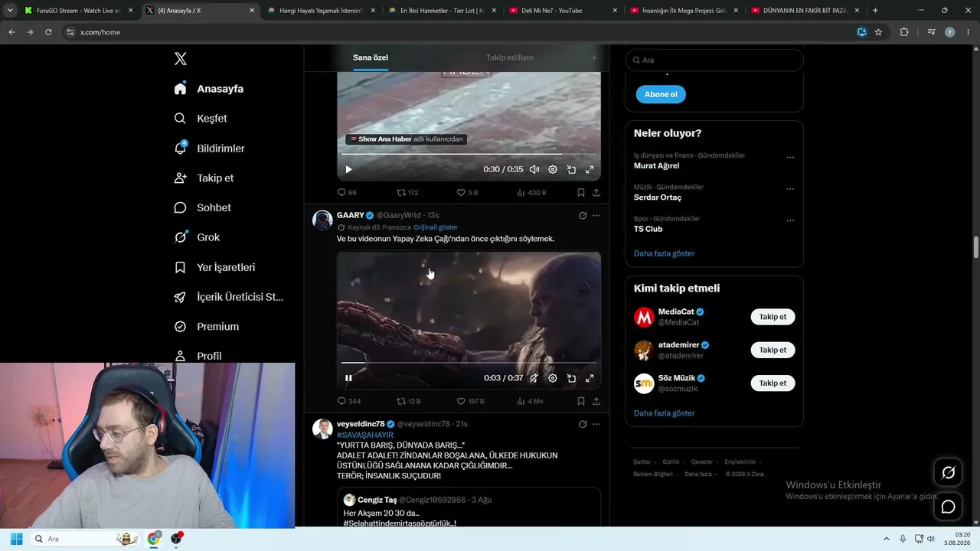This screenshot has width=980, height=551.
Task: Open options for the Murat Ağırel trend
Action: pos(790,158)
